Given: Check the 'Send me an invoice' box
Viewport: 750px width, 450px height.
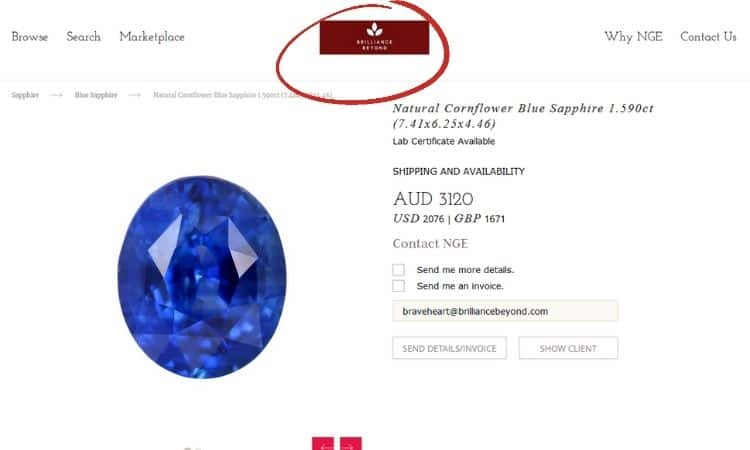Looking at the screenshot, I should pos(398,286).
